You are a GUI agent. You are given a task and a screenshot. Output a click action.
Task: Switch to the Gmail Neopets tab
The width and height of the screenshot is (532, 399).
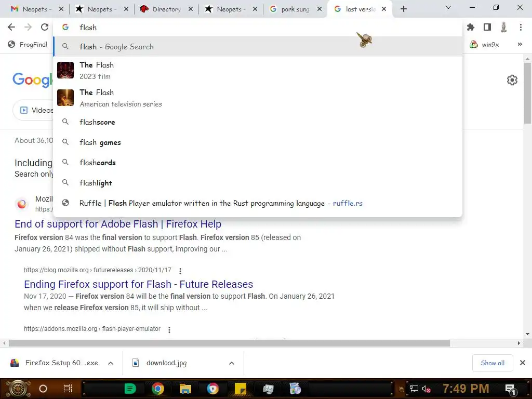click(37, 9)
